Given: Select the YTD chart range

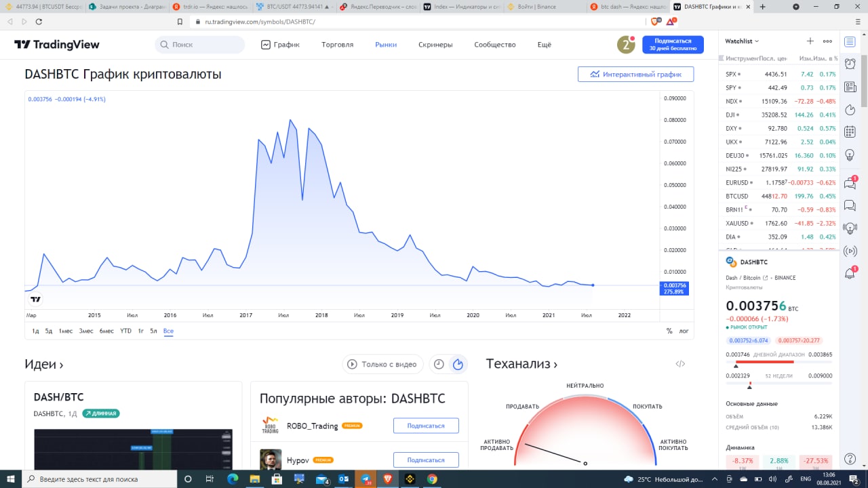Looking at the screenshot, I should tap(125, 331).
